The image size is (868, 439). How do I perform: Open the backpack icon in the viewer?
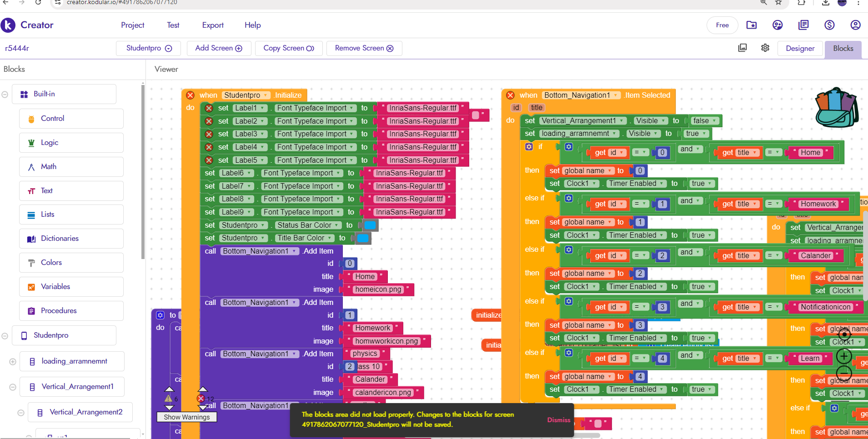point(836,108)
